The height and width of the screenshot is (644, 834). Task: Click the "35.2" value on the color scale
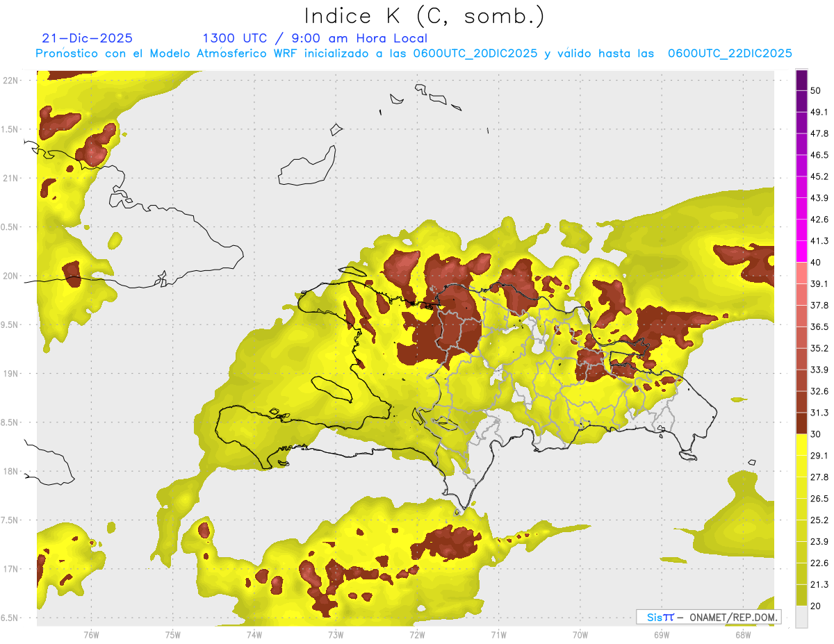819,348
